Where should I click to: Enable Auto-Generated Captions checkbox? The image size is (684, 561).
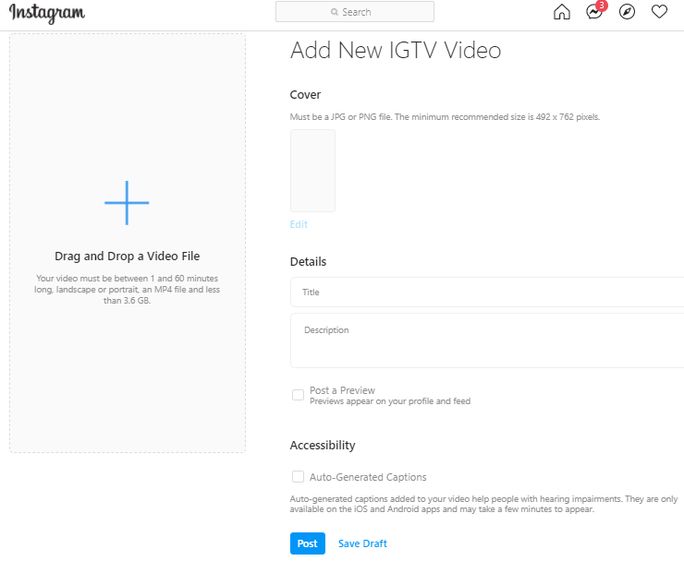coord(298,476)
